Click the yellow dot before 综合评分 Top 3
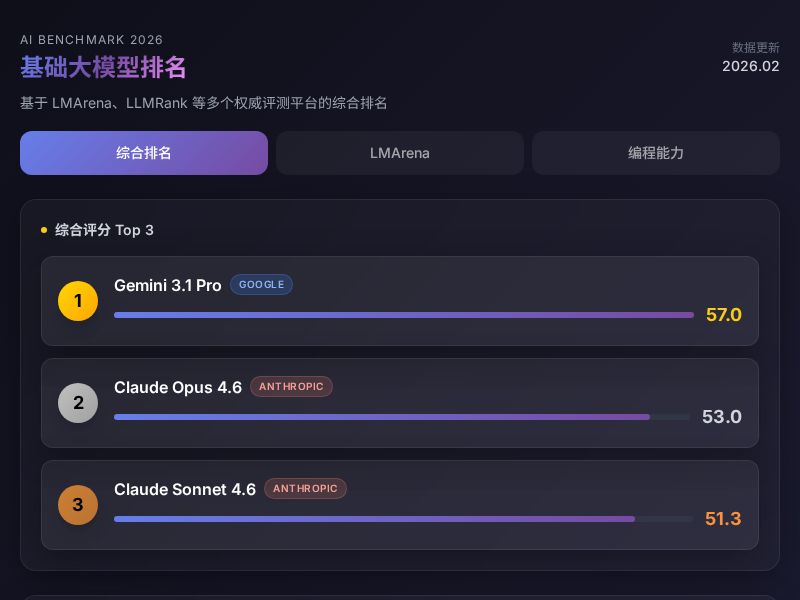The height and width of the screenshot is (600, 800). pyautogui.click(x=44, y=230)
